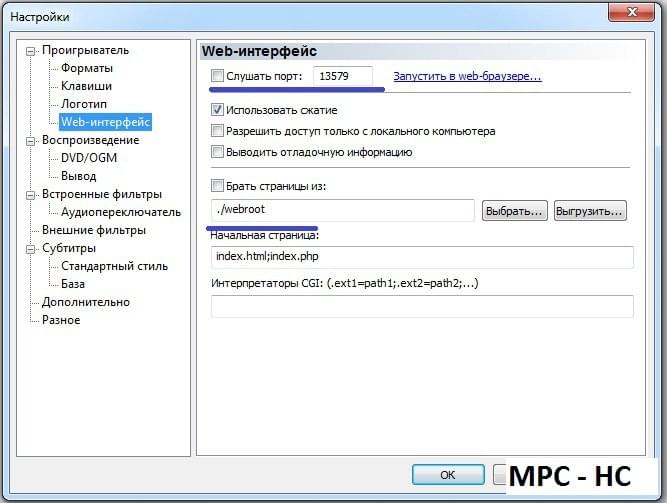Screen dimensions: 667x503
Task: Click the 'Встроенные фильтры' tree label
Action: pyautogui.click(x=102, y=194)
